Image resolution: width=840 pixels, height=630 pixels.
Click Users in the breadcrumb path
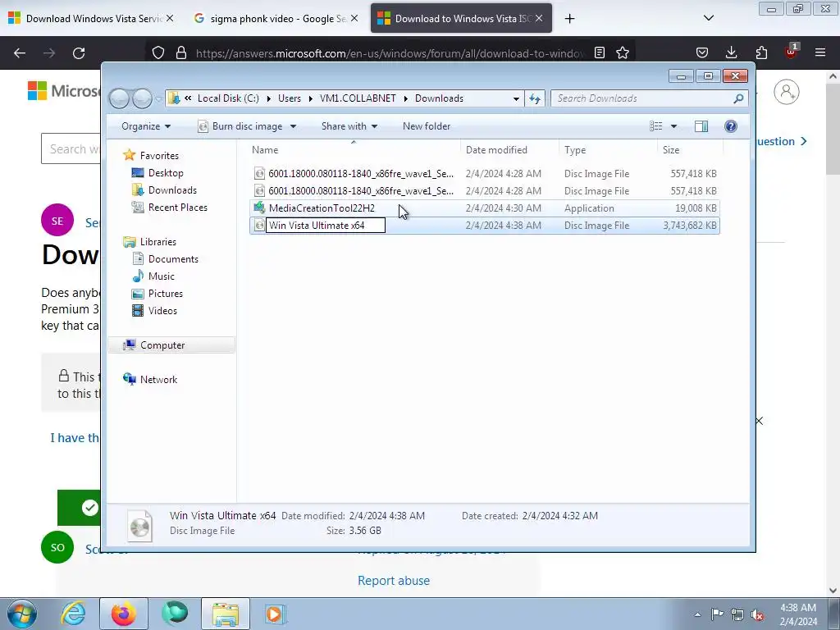(290, 98)
